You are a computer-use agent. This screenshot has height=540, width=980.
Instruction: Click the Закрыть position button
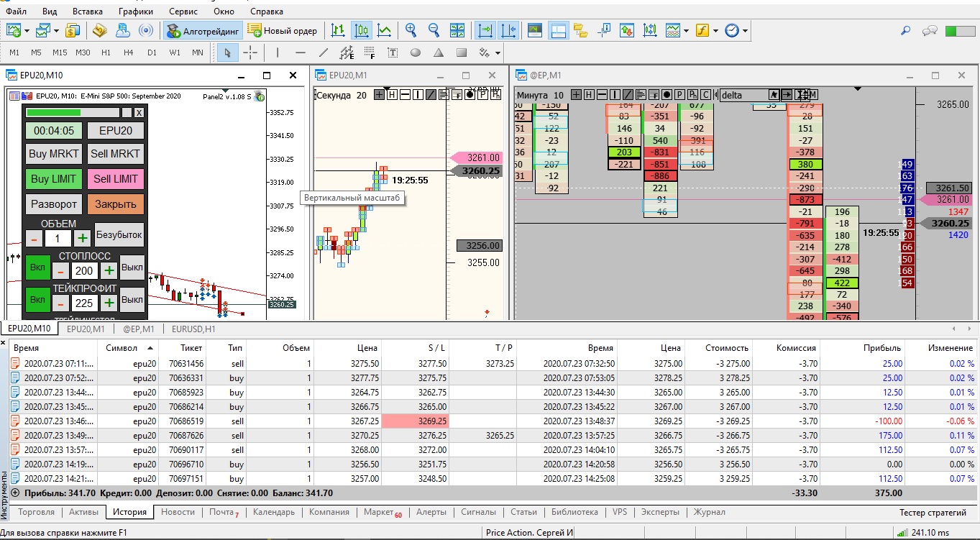(116, 203)
